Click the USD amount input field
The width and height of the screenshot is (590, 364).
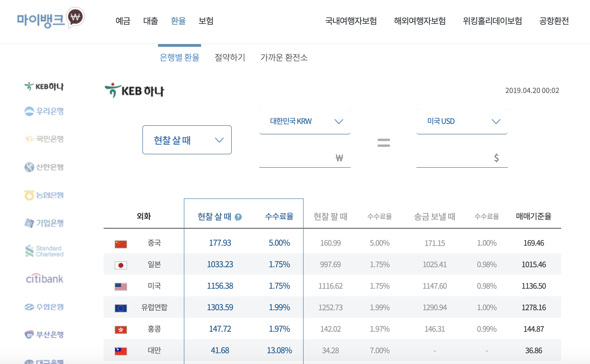point(462,158)
